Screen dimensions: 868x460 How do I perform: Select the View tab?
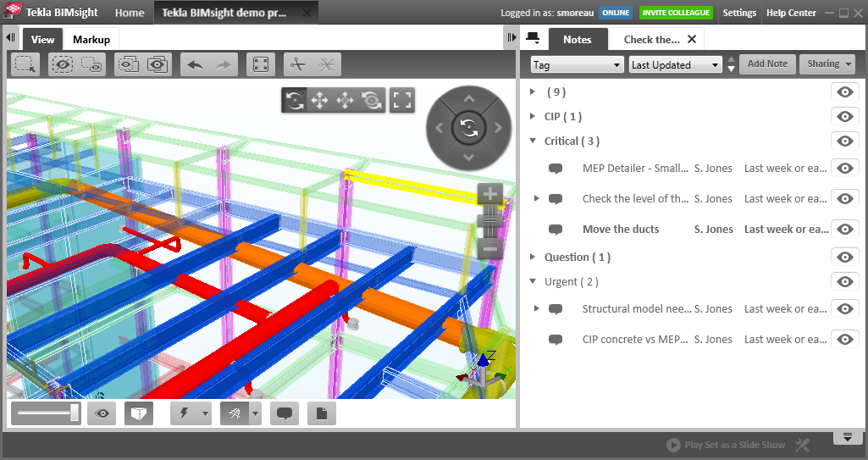coord(42,39)
